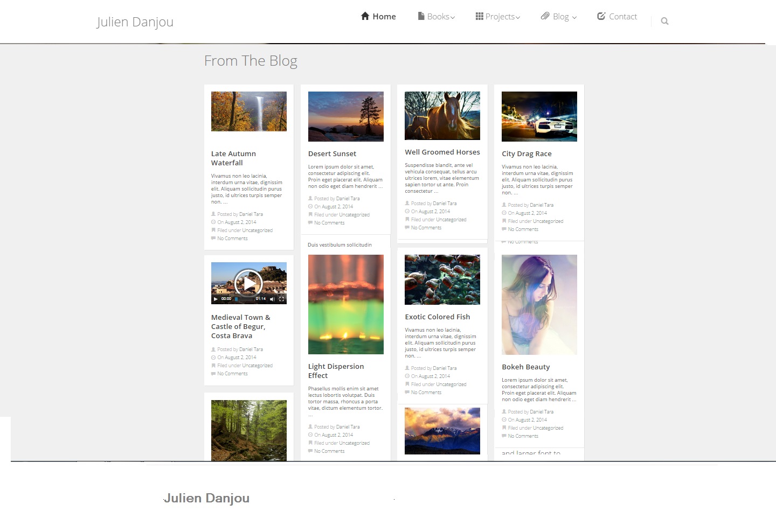Open the Well Groomed Horses post title
The width and height of the screenshot is (776, 532).
coord(442,152)
